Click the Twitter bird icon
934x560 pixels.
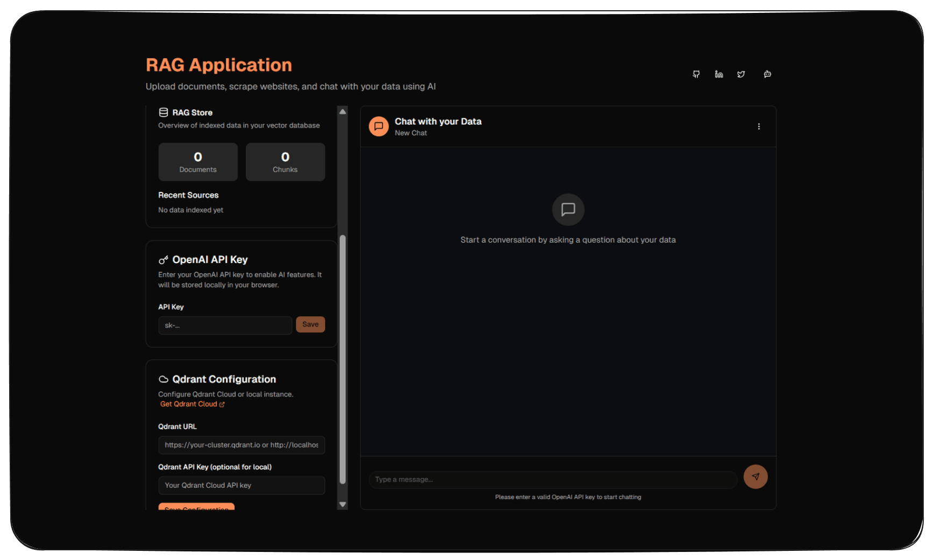741,74
